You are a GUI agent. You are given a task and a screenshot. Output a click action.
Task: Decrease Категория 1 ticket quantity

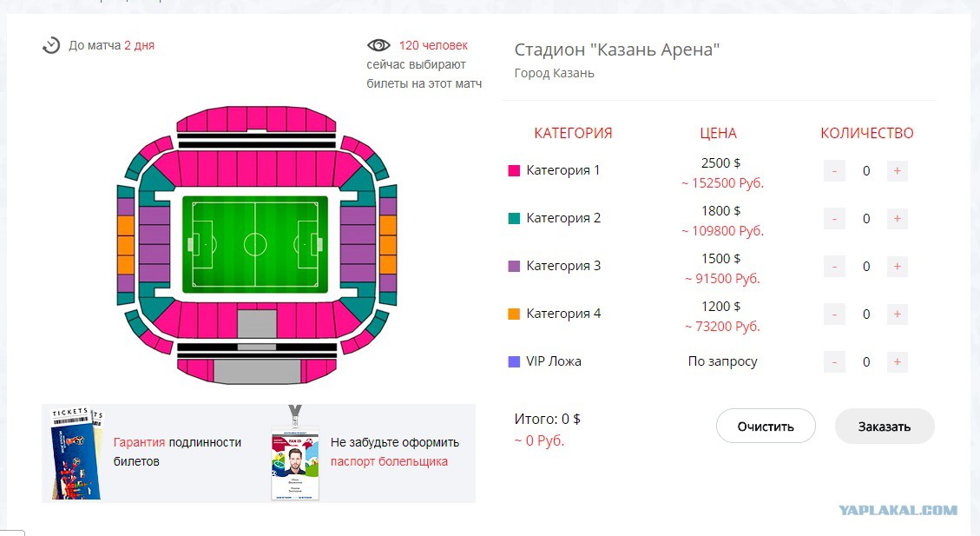[x=834, y=171]
